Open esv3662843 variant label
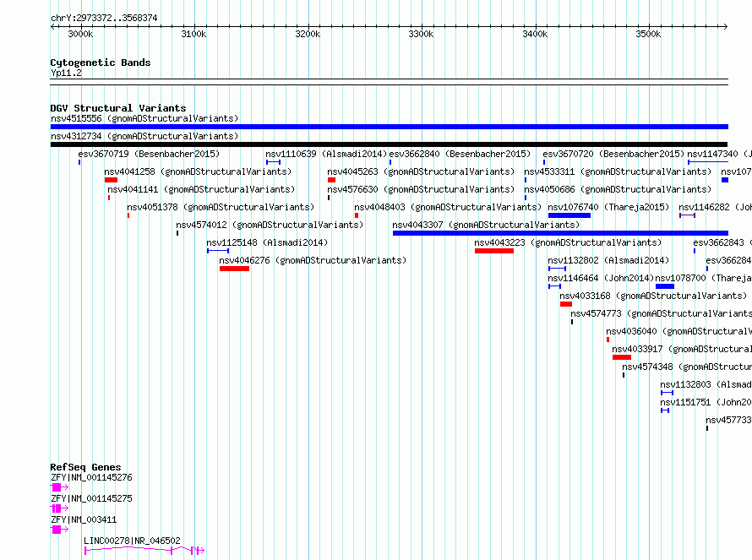 (722, 242)
